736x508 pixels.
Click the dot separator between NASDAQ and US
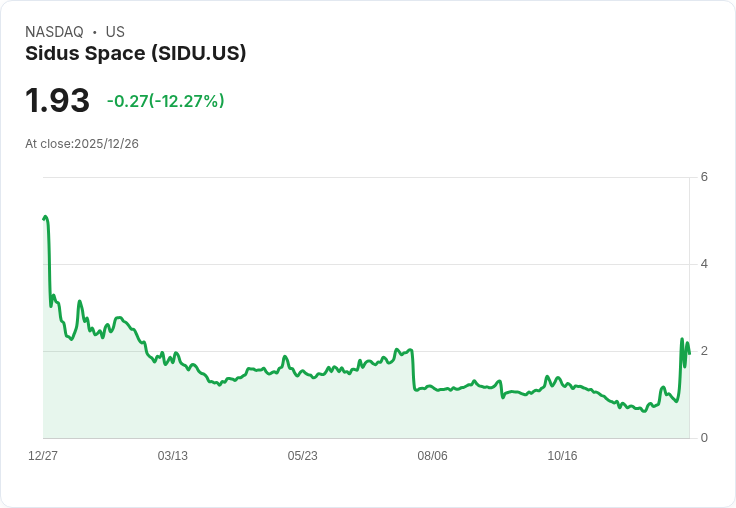(95, 32)
